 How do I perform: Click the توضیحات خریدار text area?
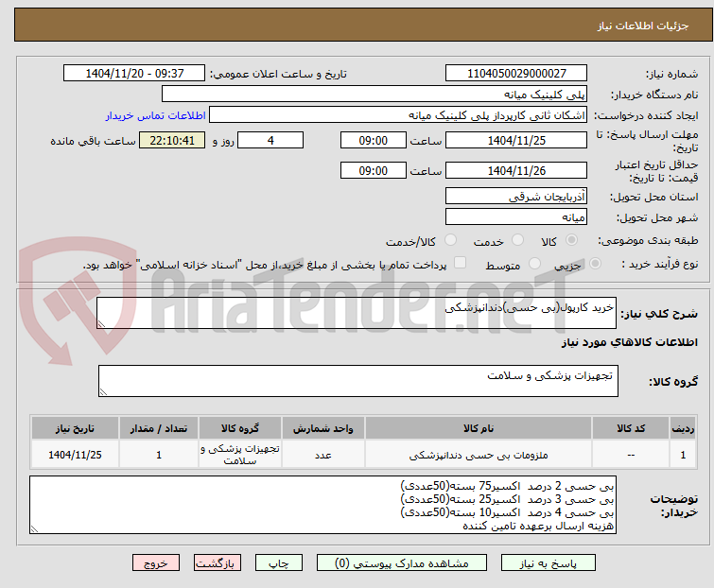click(x=322, y=505)
